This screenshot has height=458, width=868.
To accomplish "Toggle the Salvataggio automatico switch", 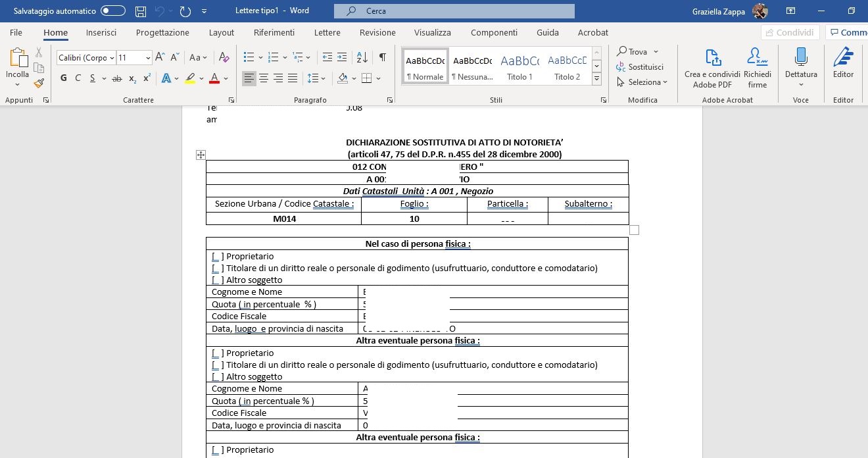I will coord(113,11).
